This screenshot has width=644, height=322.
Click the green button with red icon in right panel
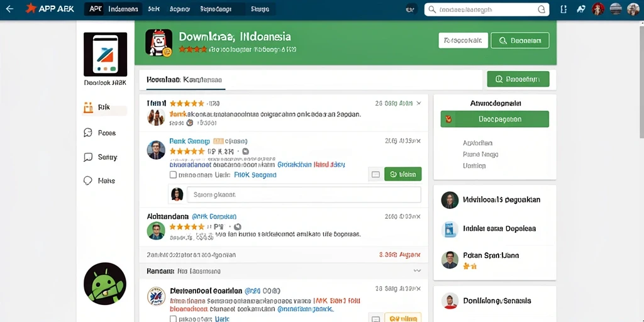494,119
